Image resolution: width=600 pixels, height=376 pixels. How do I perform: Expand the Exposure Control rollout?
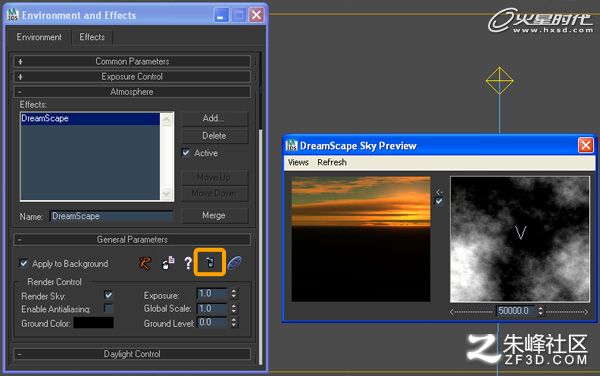point(132,77)
